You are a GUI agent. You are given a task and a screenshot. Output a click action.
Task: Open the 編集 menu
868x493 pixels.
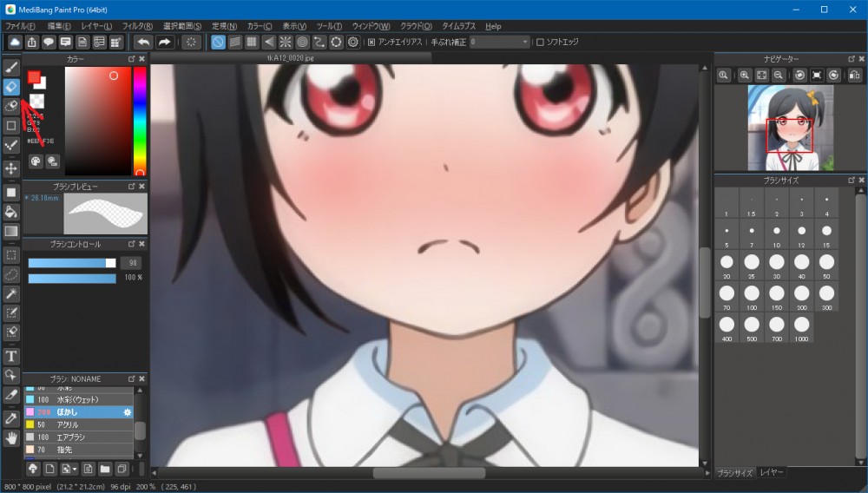[x=59, y=26]
